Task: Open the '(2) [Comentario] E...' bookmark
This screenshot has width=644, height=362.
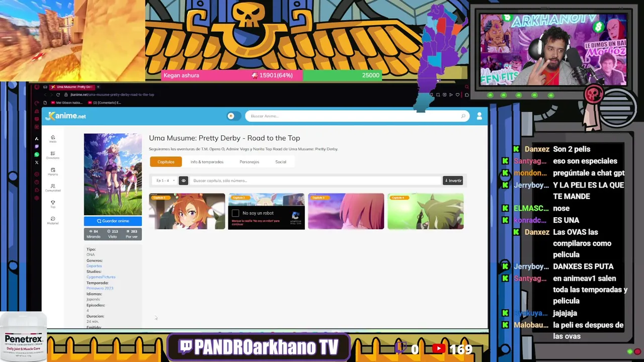Action: (x=105, y=103)
